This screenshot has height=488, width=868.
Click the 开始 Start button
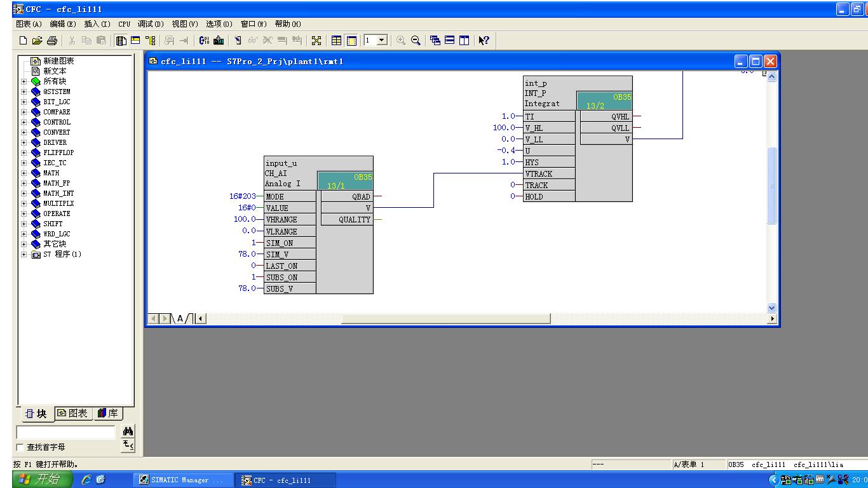[x=42, y=480]
